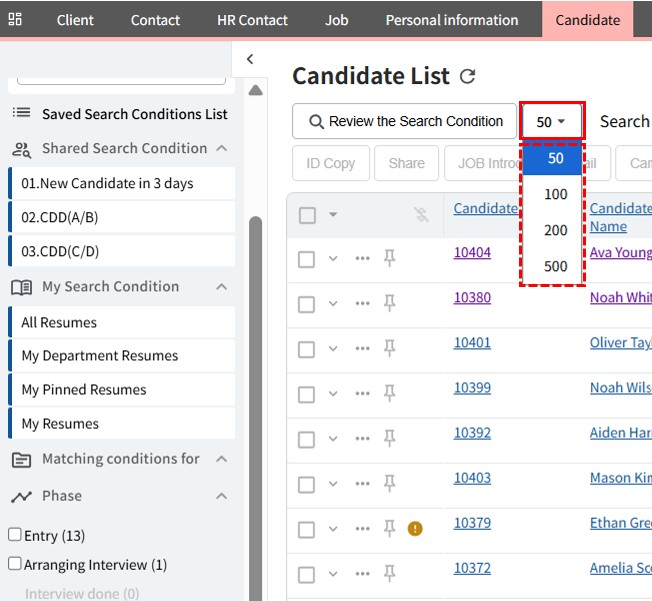The width and height of the screenshot is (652, 601).
Task: Open the Job tab
Action: 337,20
